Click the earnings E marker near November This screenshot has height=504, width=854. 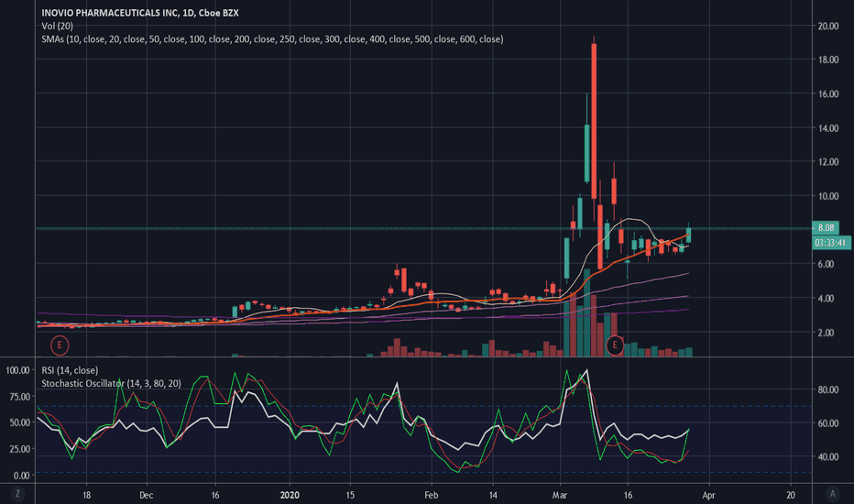tap(60, 345)
